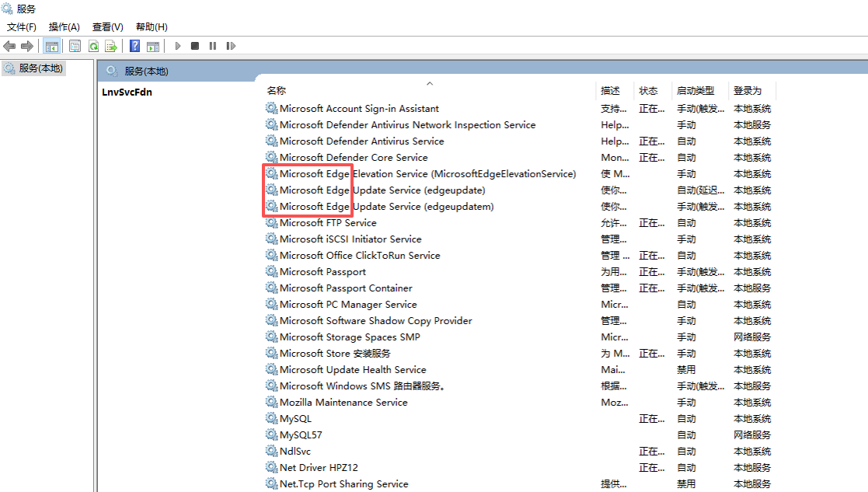Viewport: 868px width, 492px height.
Task: Sort by the 启动类型 column header
Action: [695, 90]
